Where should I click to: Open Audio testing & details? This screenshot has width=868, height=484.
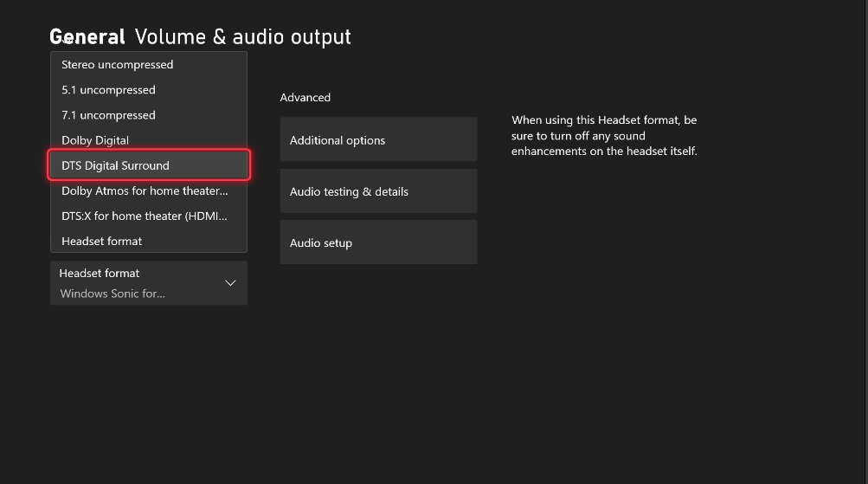[378, 191]
